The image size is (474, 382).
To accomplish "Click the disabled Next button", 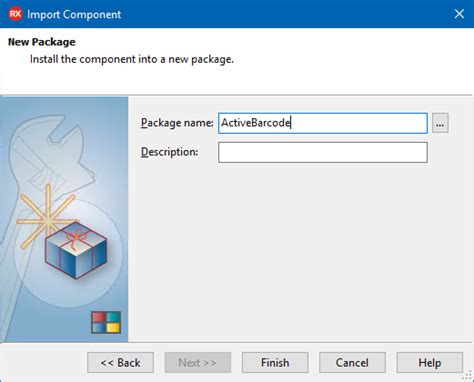I will [198, 362].
